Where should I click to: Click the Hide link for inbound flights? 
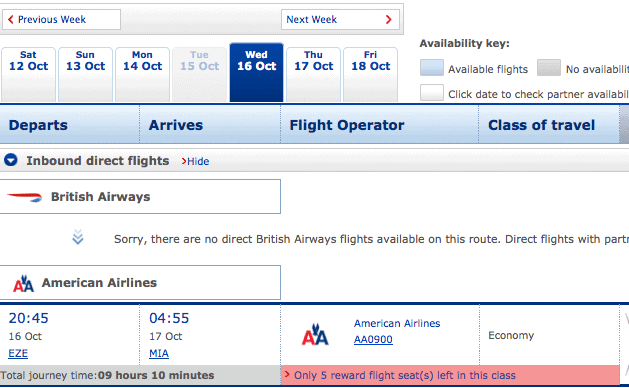(x=198, y=161)
